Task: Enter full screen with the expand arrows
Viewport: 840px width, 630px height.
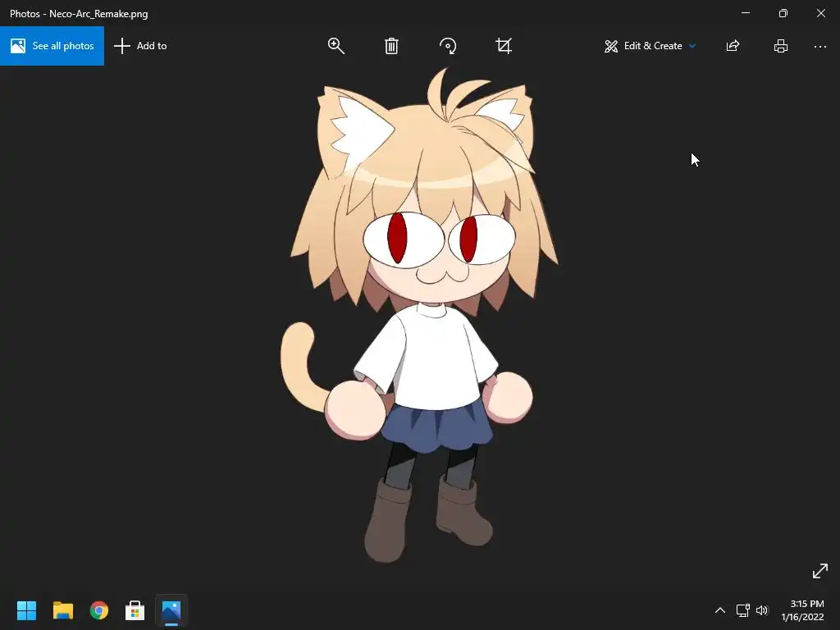Action: tap(819, 571)
